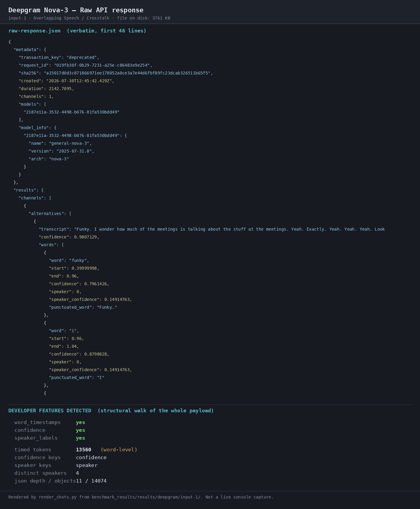Click the DEVELOPER FEATURES DETECTED heading

pos(50,411)
